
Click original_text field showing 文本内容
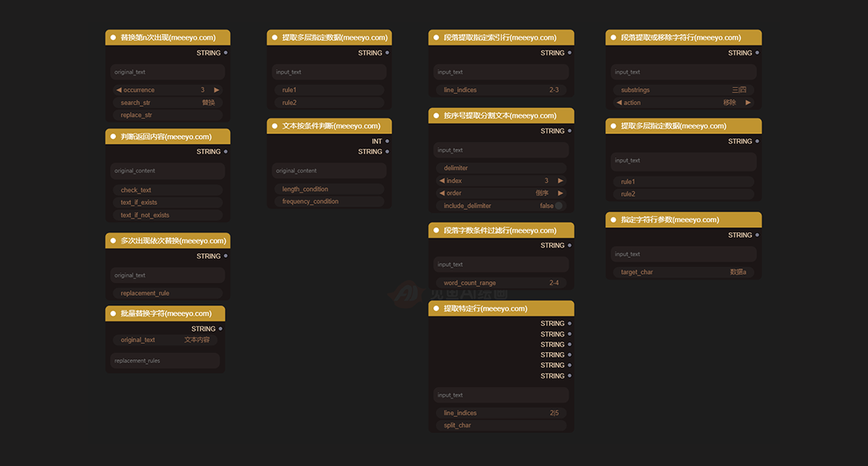tap(165, 340)
